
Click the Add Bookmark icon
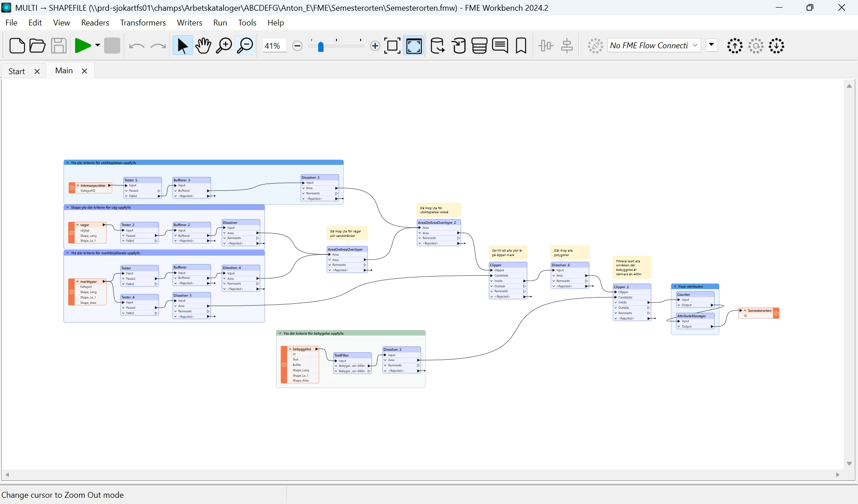pos(521,46)
